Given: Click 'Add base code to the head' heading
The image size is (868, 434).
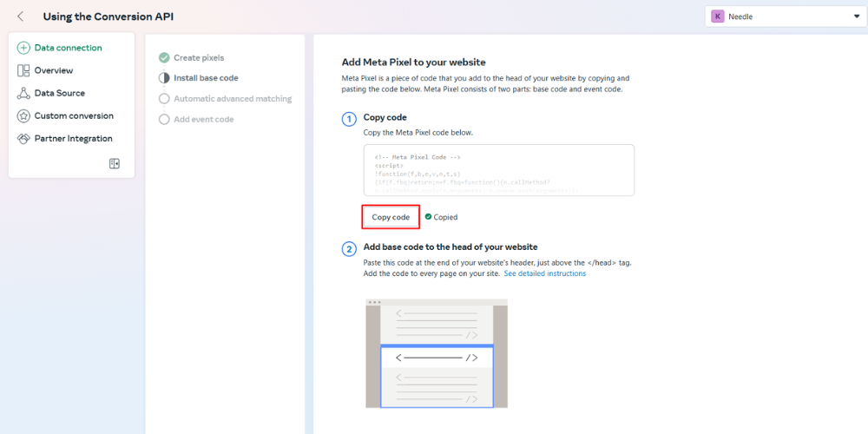Looking at the screenshot, I should pos(450,247).
